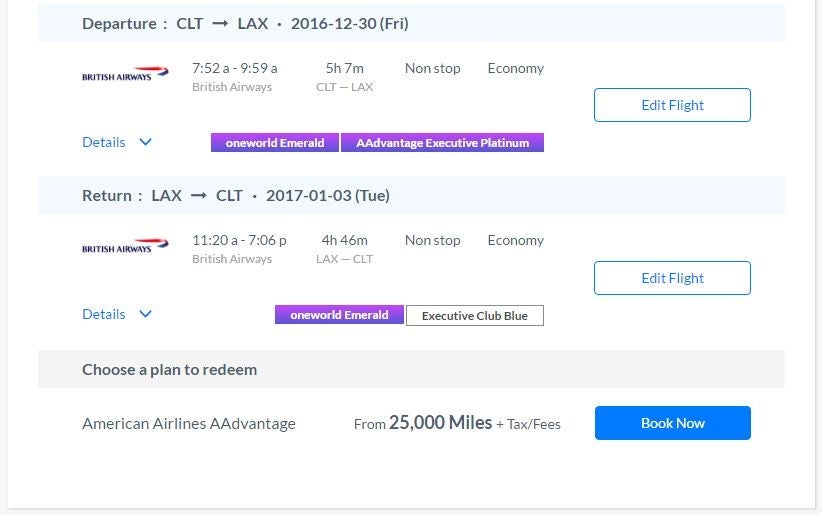Screen dimensions: 822x515
Task: Expand the chevron beside the return flight Details
Action: coord(146,314)
